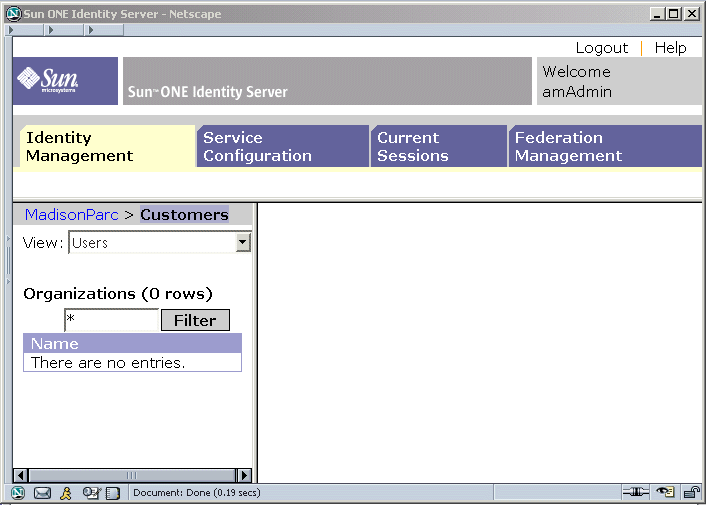Click the security padlock icon
The height and width of the screenshot is (505, 706).
[x=692, y=492]
